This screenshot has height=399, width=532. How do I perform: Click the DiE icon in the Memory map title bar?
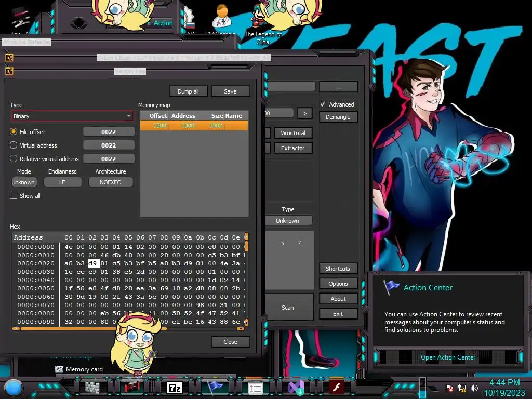9,71
